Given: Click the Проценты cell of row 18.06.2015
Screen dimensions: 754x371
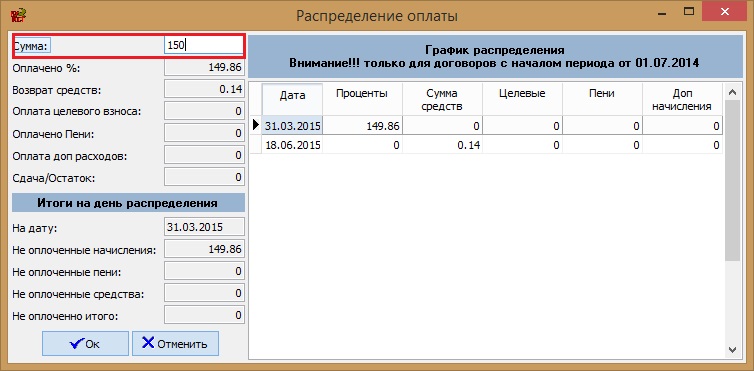Looking at the screenshot, I should pos(362,145).
